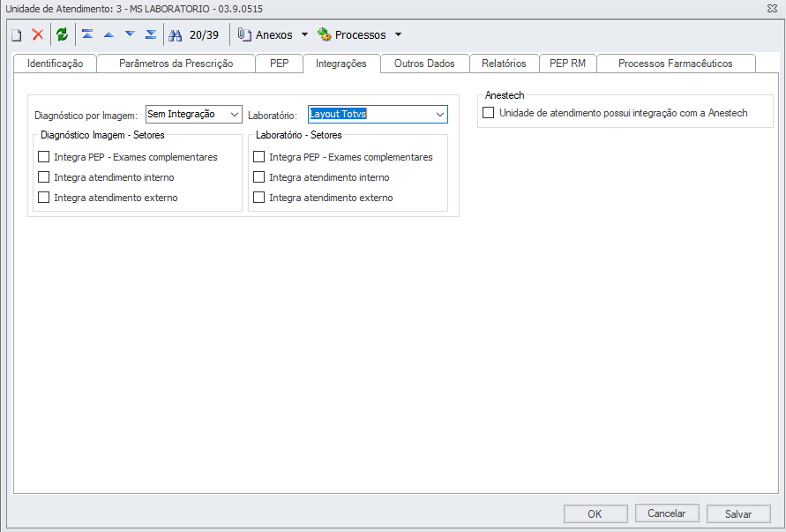Enable Laboratório Integra PEP Exames complementares
This screenshot has width=786, height=532.
tap(258, 157)
